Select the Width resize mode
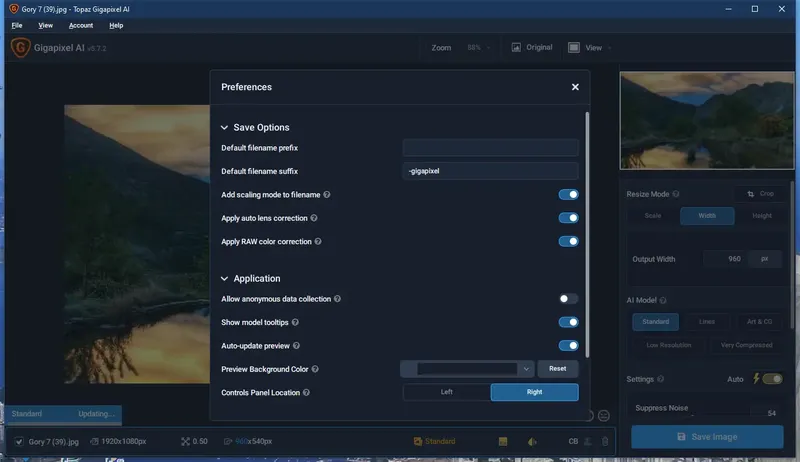The width and height of the screenshot is (800, 462). tap(707, 216)
